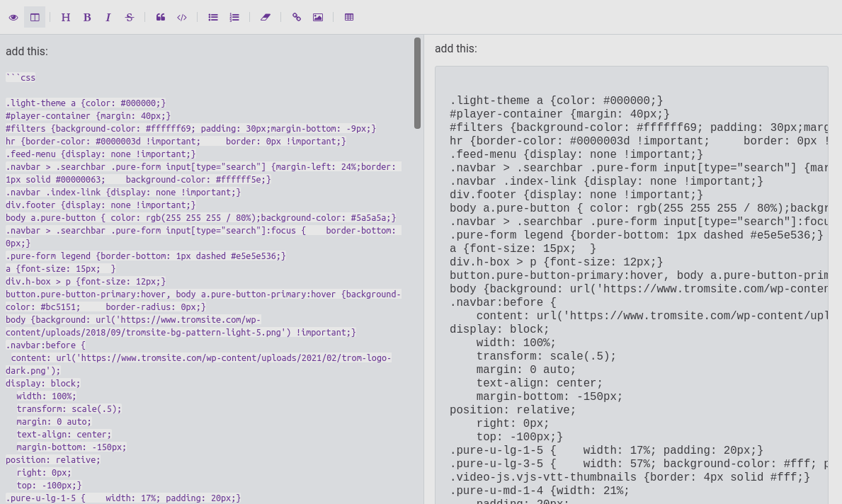842x504 pixels.
Task: Insert a code block
Action: [x=182, y=17]
